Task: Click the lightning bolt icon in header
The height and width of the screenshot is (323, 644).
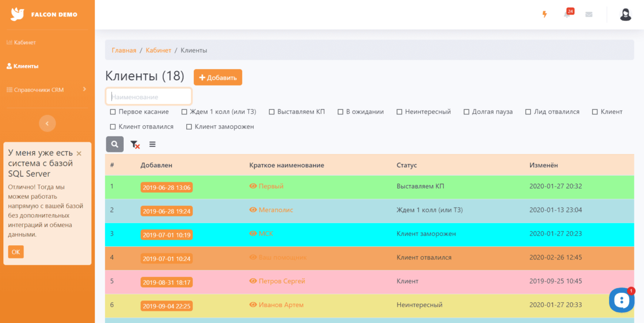Action: click(x=544, y=14)
